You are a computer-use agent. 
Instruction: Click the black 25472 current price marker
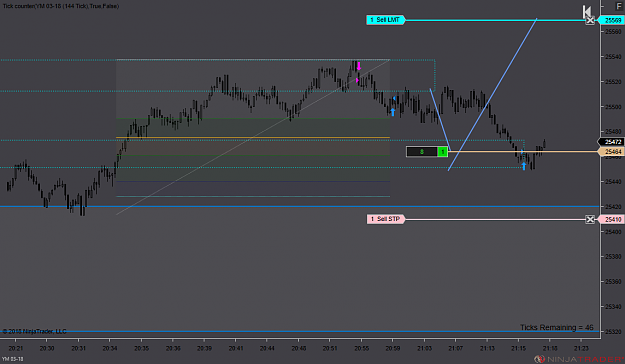pyautogui.click(x=611, y=142)
